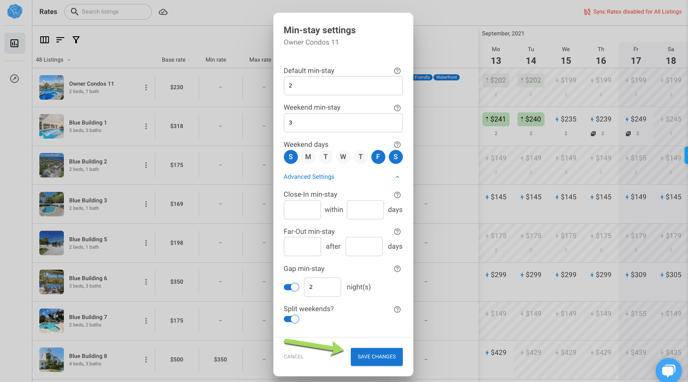Image resolution: width=688 pixels, height=382 pixels.
Task: Click Blue Building 3 base rate $169
Action: pos(177,204)
